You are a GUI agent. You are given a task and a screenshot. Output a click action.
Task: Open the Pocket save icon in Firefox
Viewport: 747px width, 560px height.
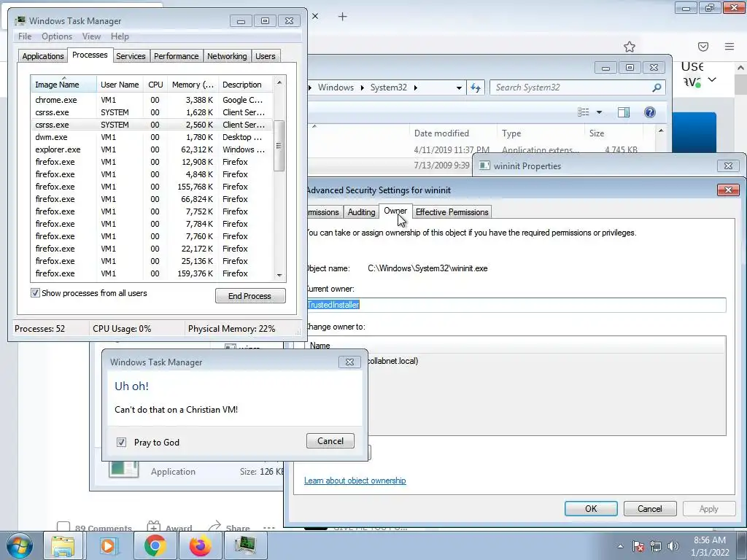pyautogui.click(x=703, y=47)
